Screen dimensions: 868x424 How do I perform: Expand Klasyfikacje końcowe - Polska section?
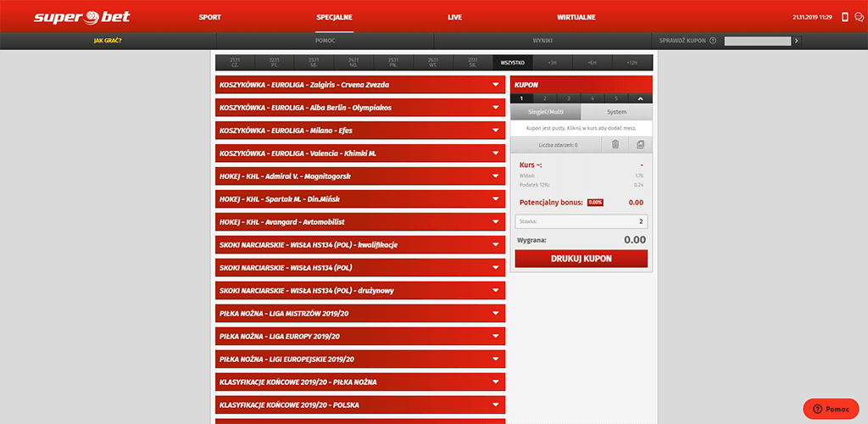359,405
